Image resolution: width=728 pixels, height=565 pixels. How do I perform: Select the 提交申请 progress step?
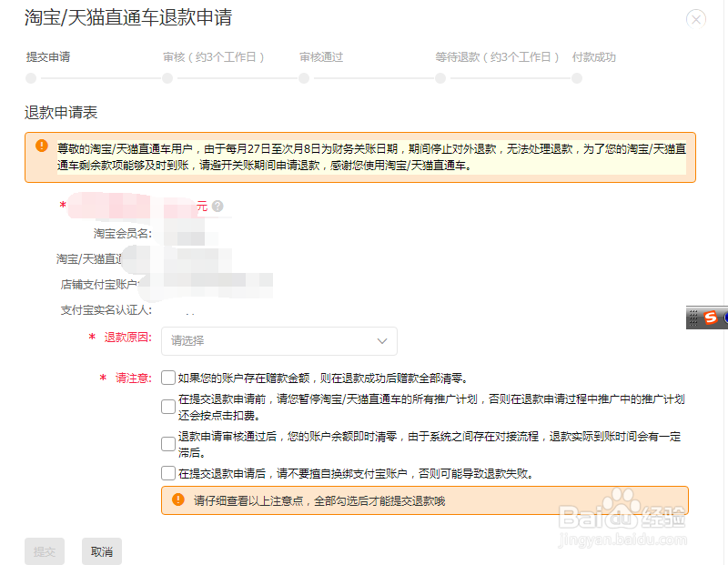click(x=48, y=57)
